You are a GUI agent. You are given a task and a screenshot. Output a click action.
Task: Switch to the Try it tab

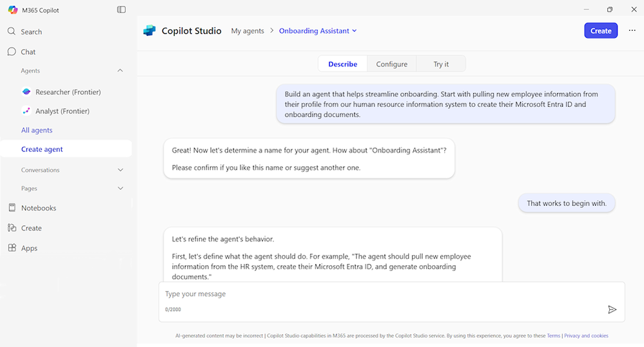click(x=441, y=64)
